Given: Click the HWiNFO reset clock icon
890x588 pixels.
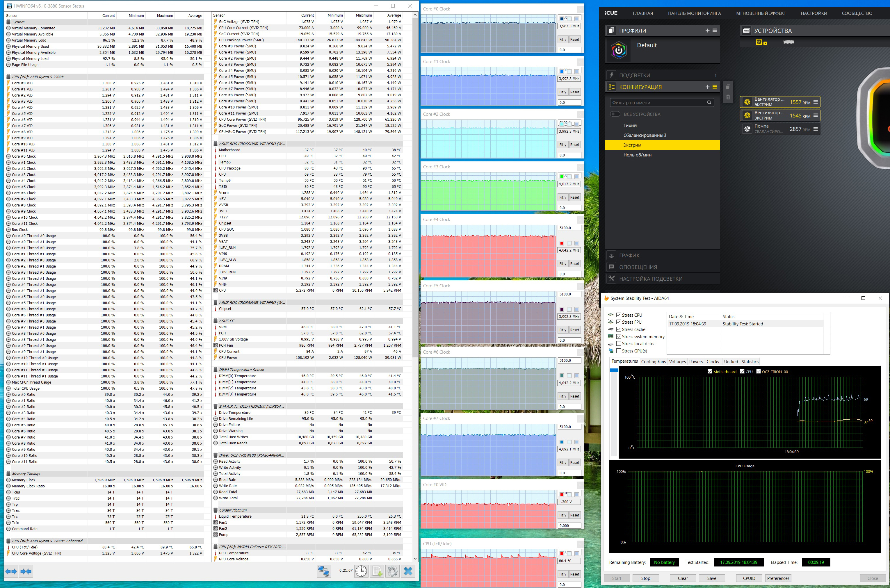Looking at the screenshot, I should (361, 571).
